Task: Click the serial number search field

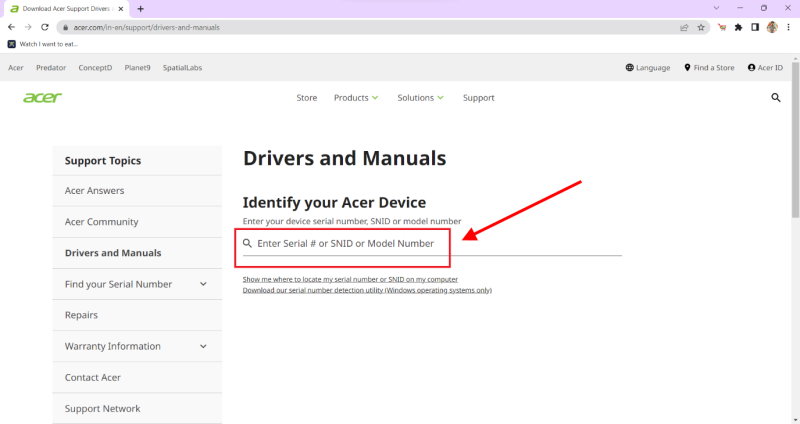Action: (x=432, y=244)
